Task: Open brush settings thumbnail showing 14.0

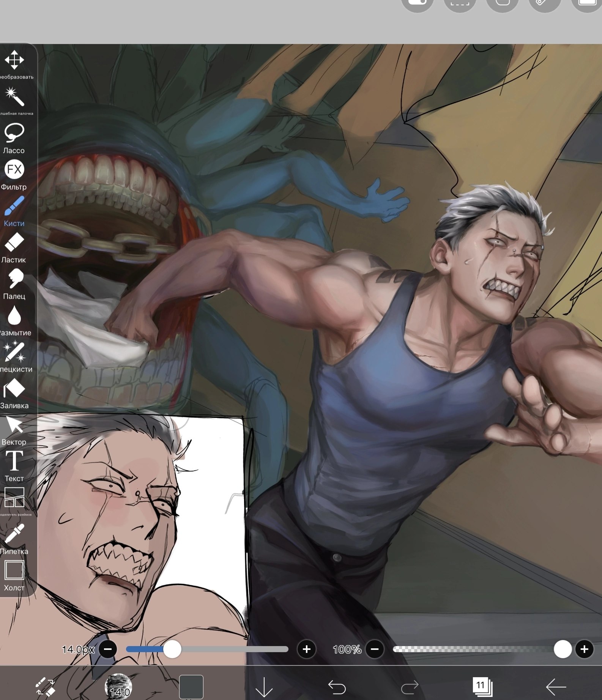Action: click(x=118, y=687)
